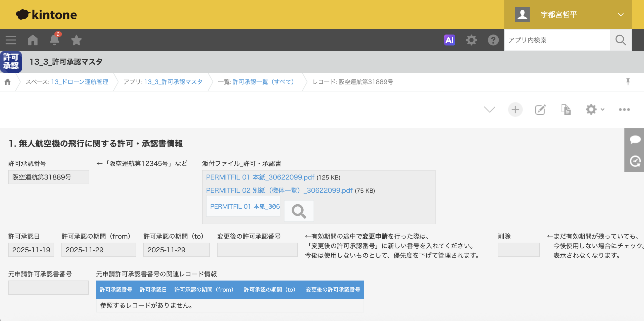Open notifications bell with 6 badge
Screen dimensions: 644x321
click(55, 40)
